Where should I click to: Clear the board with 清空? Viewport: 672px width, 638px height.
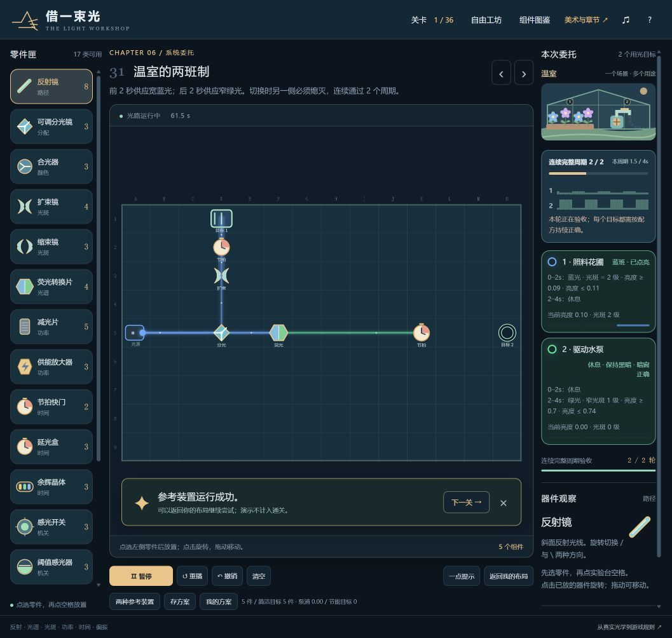pos(259,576)
